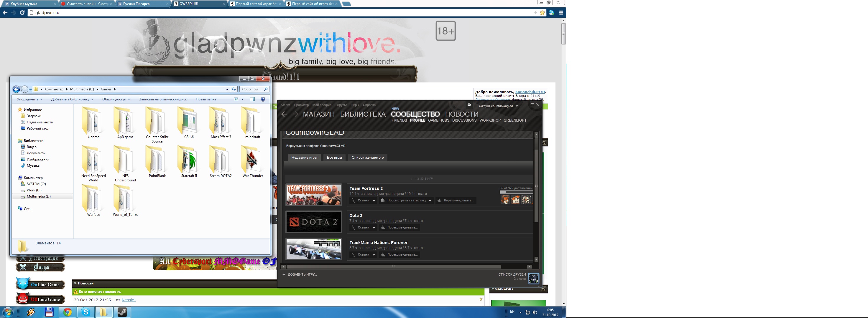Open the Steam inbox envelope icon
868x318 pixels.
(469, 105)
